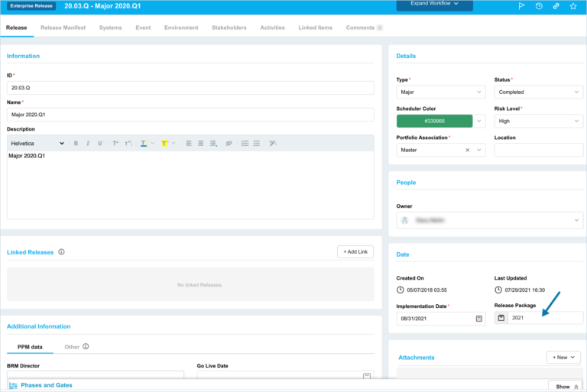Open the Status dropdown showing Completed
The width and height of the screenshot is (587, 392).
tap(538, 92)
